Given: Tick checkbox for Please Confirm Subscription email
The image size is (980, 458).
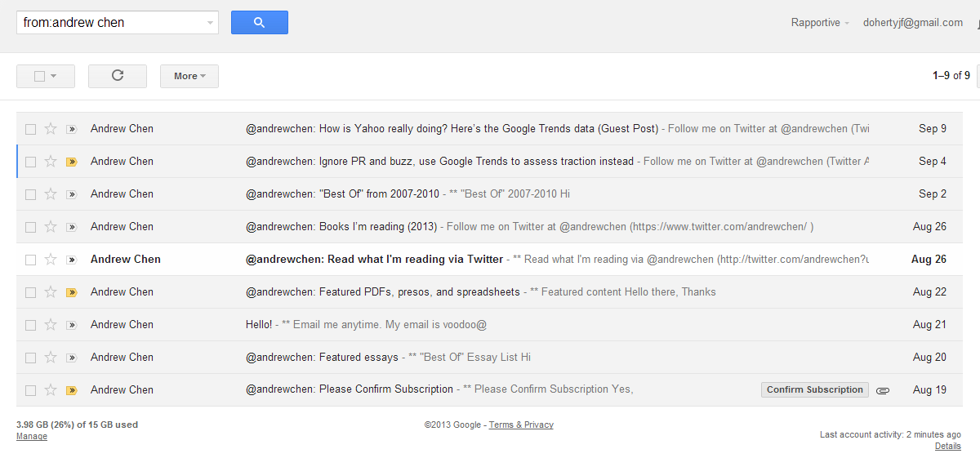Looking at the screenshot, I should pyautogui.click(x=30, y=390).
